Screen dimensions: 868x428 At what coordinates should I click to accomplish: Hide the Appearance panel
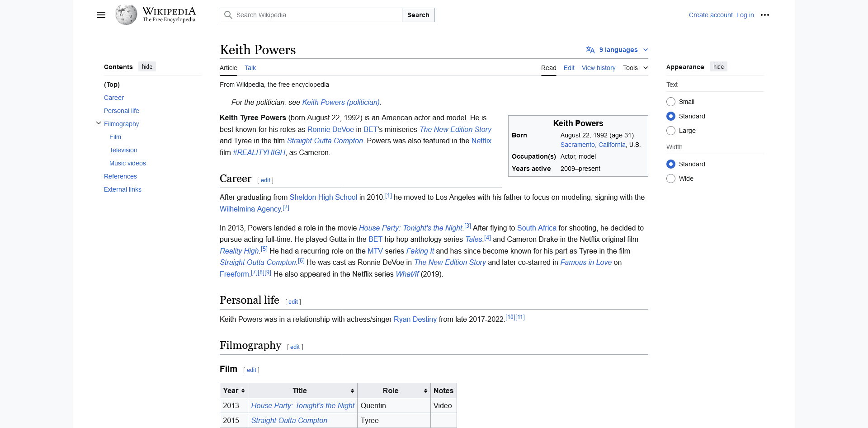tap(718, 67)
